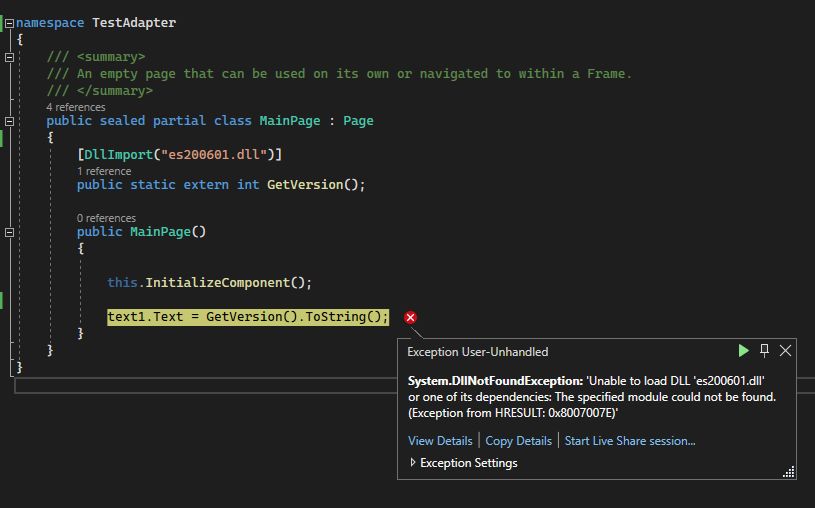Open View Details link
The width and height of the screenshot is (815, 508).
point(440,440)
